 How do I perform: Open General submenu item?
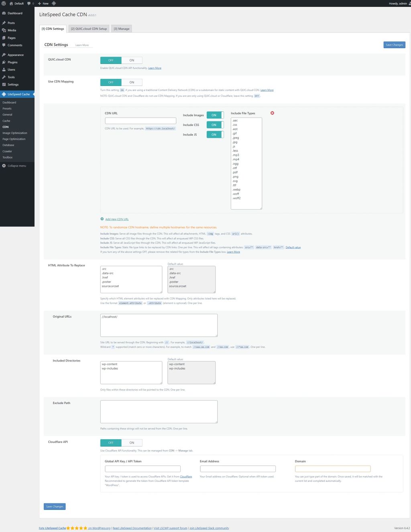[x=7, y=115]
